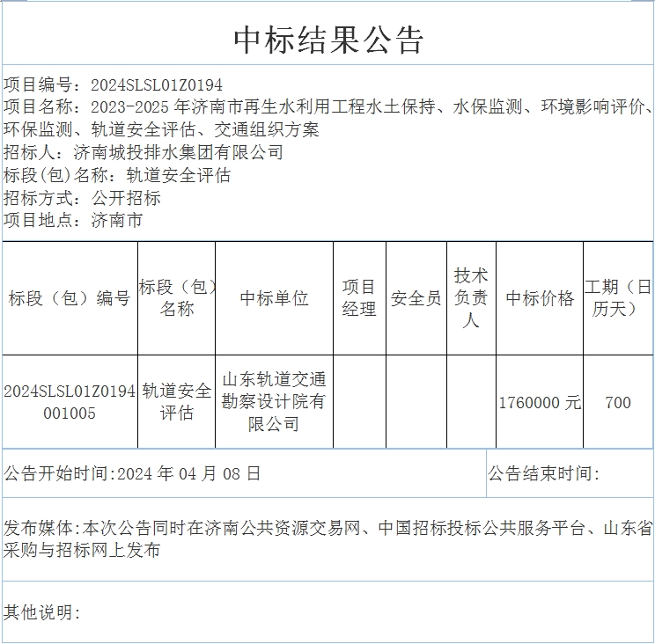Click the 工期（日历天） column header
Viewport: 655px width, 644px height.
tap(618, 298)
